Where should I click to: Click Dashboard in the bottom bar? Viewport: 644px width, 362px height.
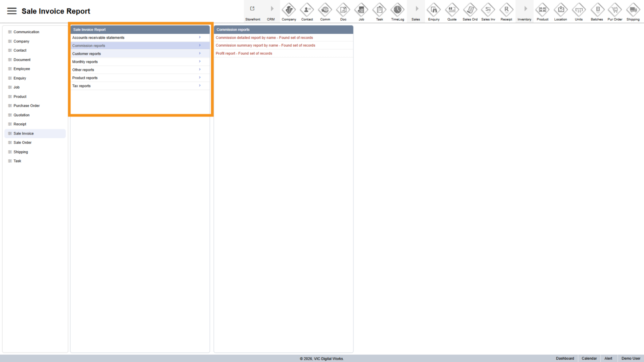(565, 359)
